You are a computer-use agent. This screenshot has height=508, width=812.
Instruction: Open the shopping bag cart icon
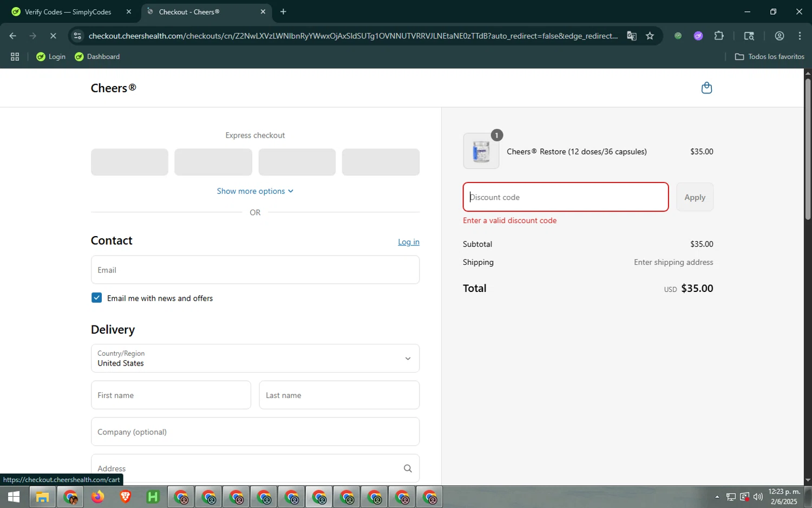point(706,88)
